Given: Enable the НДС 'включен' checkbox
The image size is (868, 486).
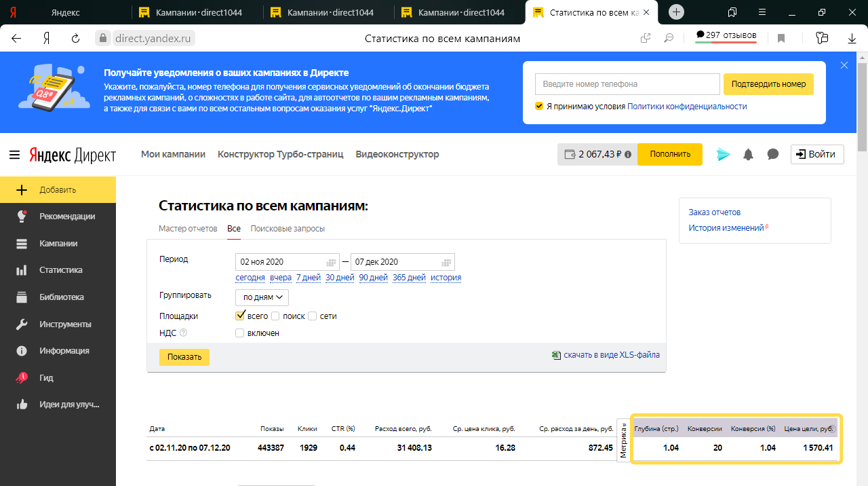Looking at the screenshot, I should click(x=239, y=333).
